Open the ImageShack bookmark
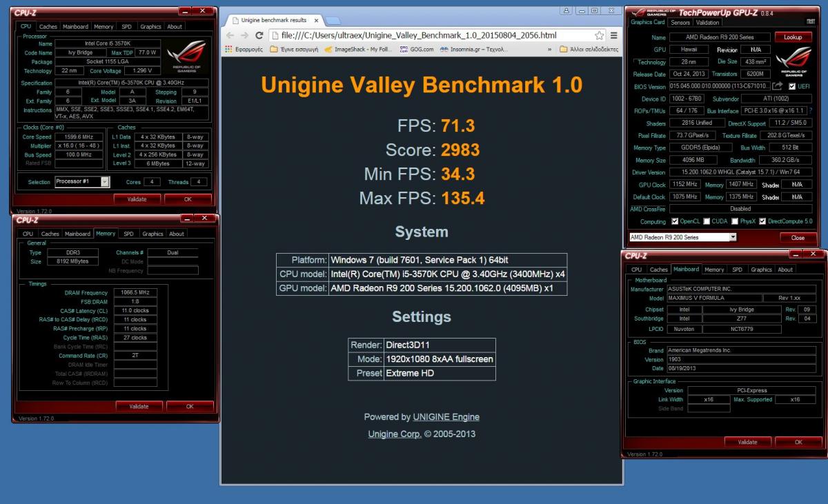Screen dimensions: 828x504 358,50
